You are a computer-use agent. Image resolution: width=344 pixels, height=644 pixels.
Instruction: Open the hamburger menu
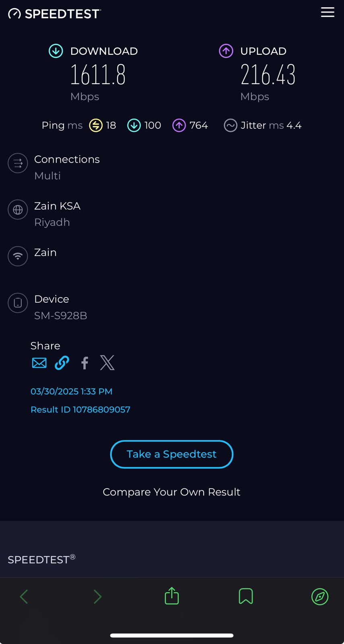328,12
